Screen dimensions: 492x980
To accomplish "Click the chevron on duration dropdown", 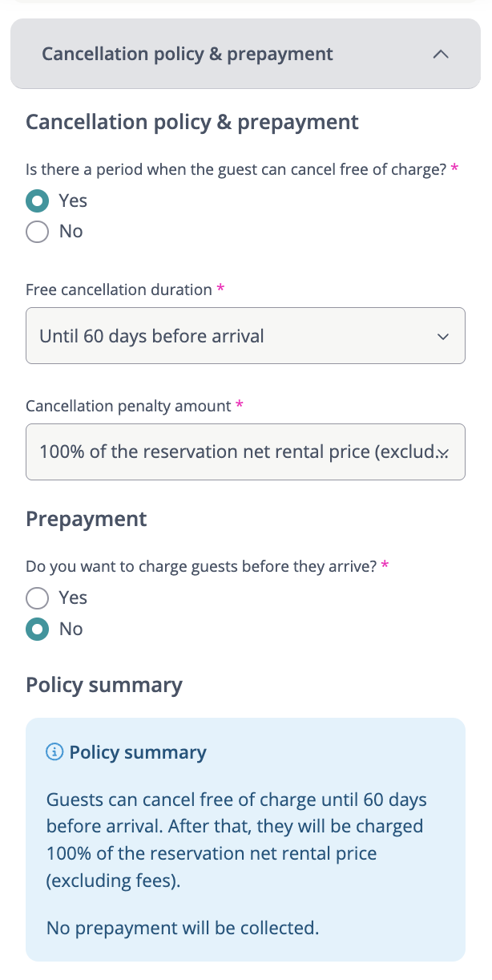I will 443,336.
